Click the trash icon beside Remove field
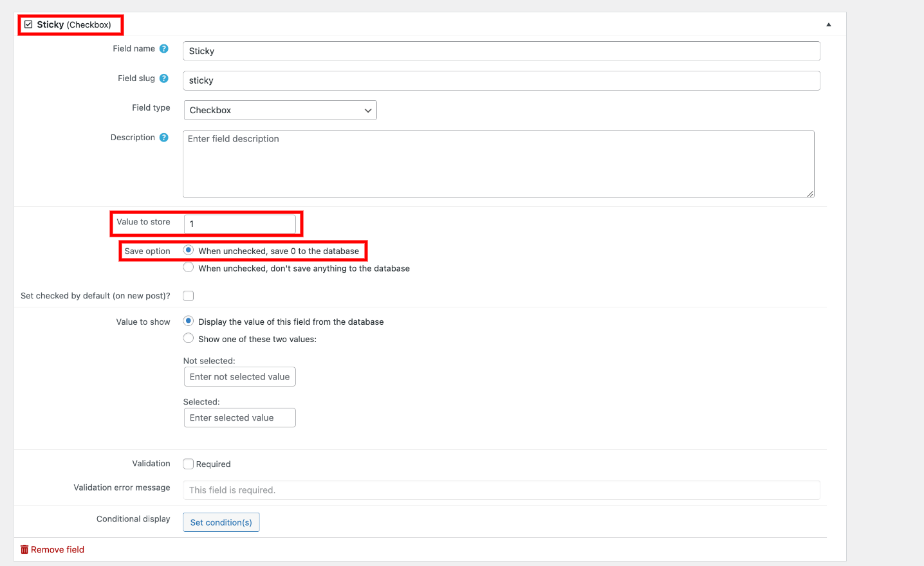924x566 pixels. coord(24,549)
